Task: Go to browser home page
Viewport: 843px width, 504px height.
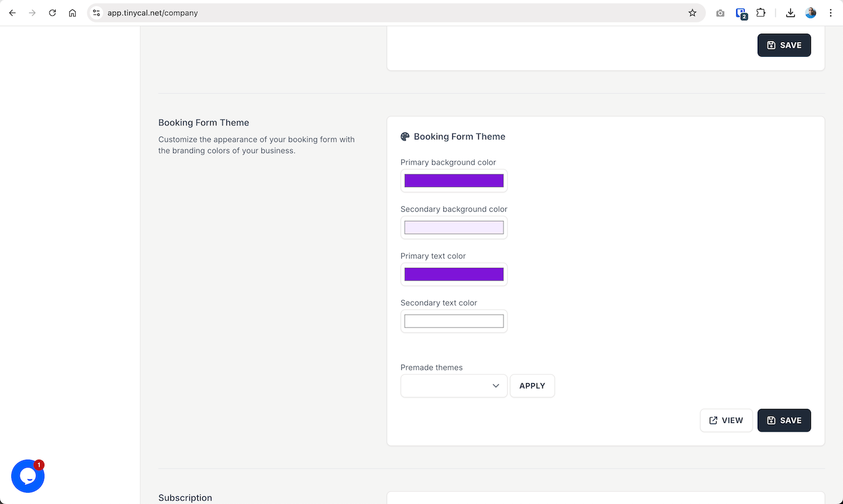Action: 72,12
